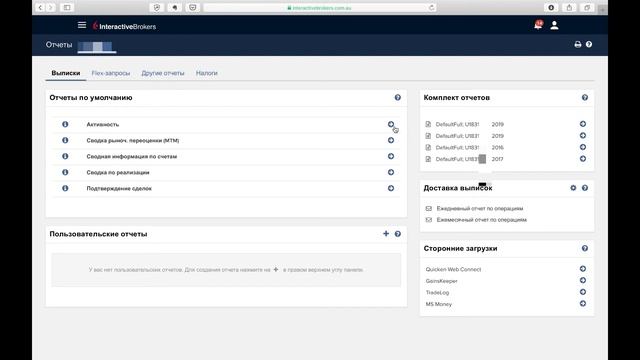Run Сводка по реализации arrow

pos(391,172)
